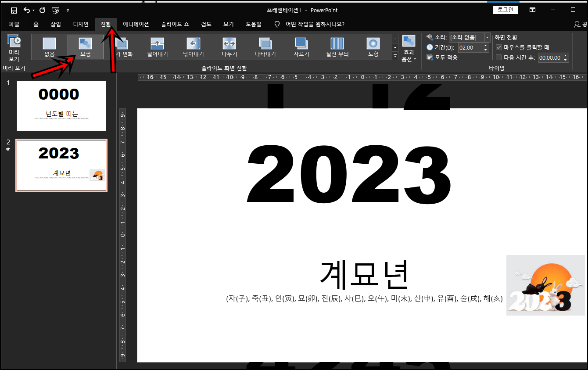Click the lightbulb Tell Me icon

(x=277, y=25)
